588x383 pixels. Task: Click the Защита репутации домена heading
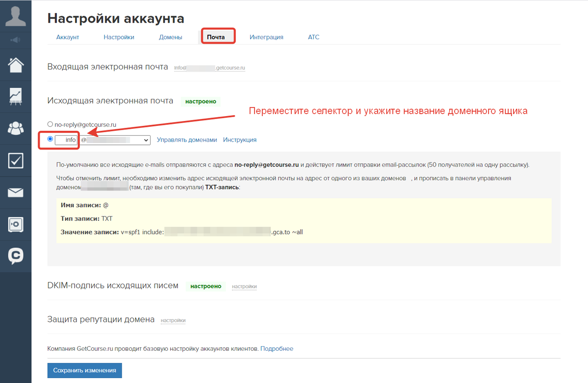pos(101,319)
